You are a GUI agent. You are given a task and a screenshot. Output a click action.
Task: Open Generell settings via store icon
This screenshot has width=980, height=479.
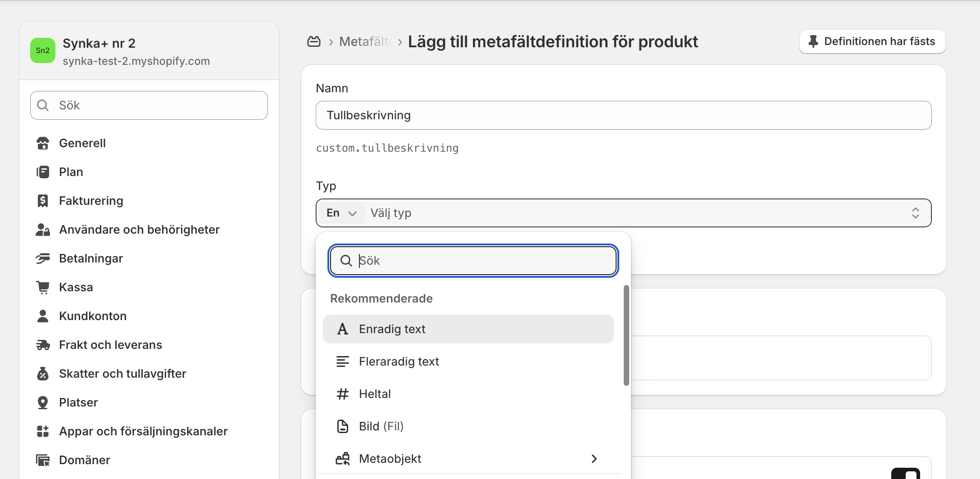point(43,143)
